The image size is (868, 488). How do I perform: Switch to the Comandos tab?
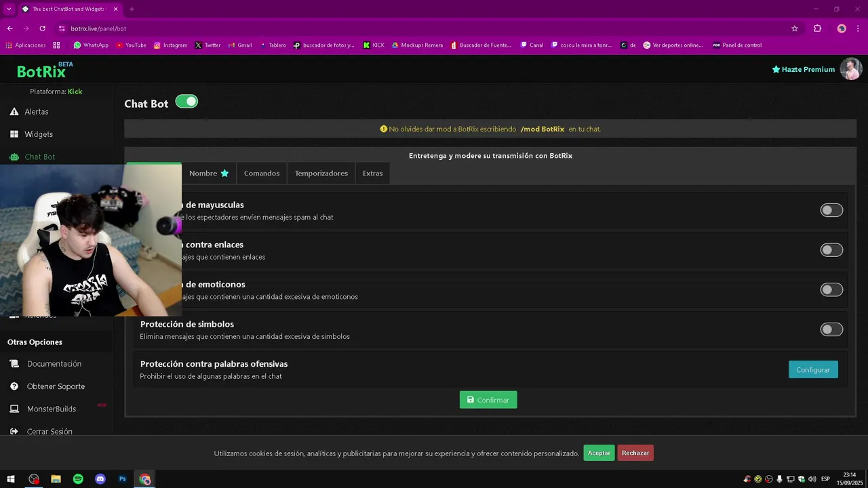tap(262, 173)
